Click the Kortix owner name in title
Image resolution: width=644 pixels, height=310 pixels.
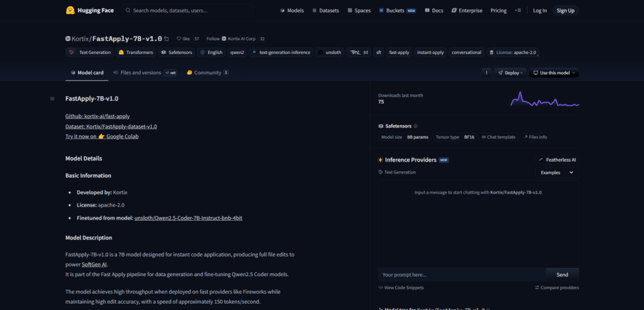80,39
